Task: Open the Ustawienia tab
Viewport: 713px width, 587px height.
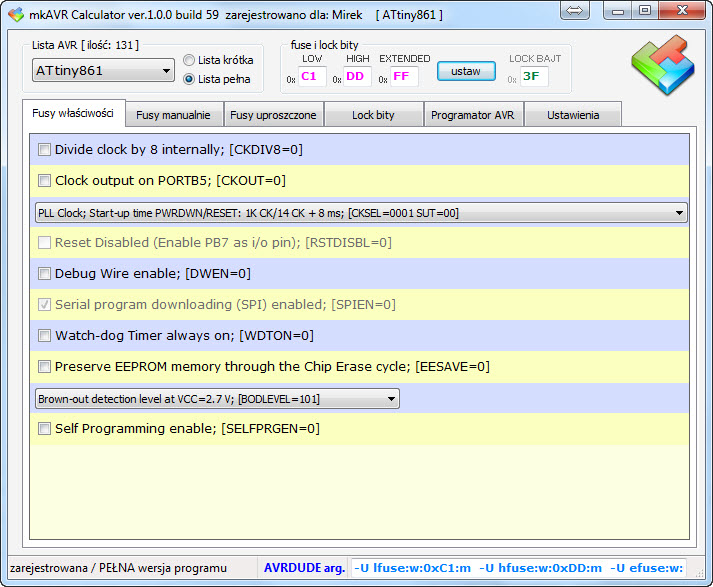Action: pos(573,115)
